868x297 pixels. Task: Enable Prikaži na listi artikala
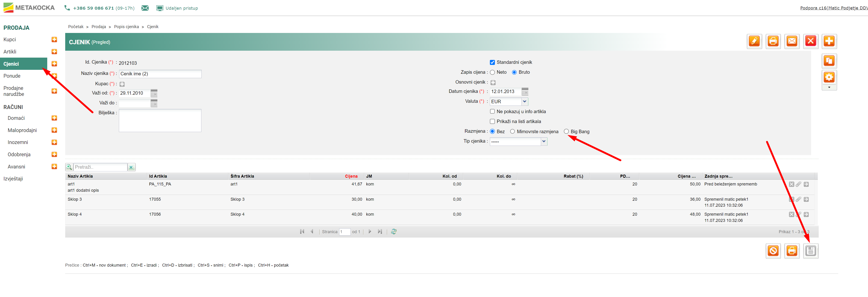point(492,121)
